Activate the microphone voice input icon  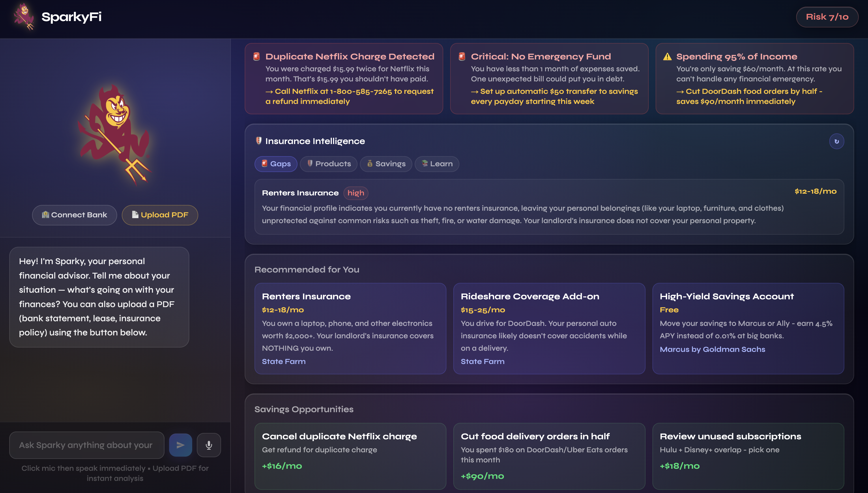coord(209,445)
